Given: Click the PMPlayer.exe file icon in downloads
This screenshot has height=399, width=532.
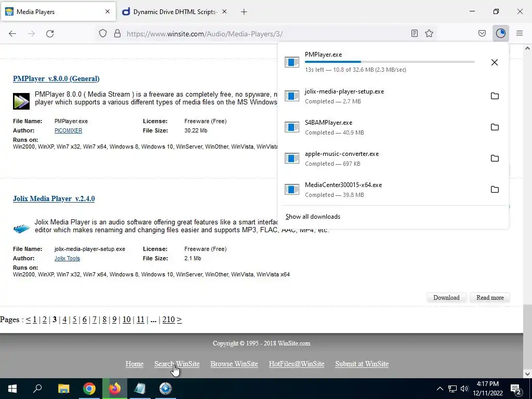Looking at the screenshot, I should coord(292,62).
